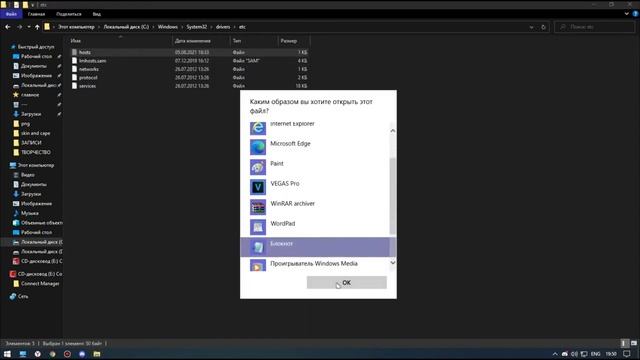Sort by the Имя column header
The width and height of the screenshot is (640, 360).
120,41
